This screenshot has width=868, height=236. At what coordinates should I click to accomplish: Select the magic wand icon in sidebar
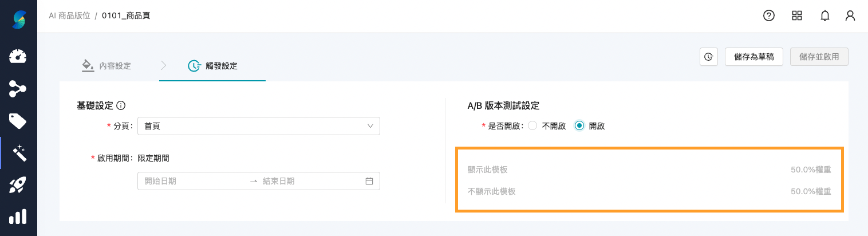pos(18,153)
